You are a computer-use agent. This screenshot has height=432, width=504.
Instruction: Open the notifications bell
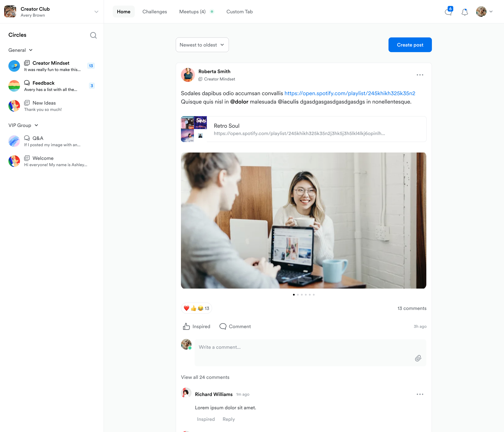(465, 12)
